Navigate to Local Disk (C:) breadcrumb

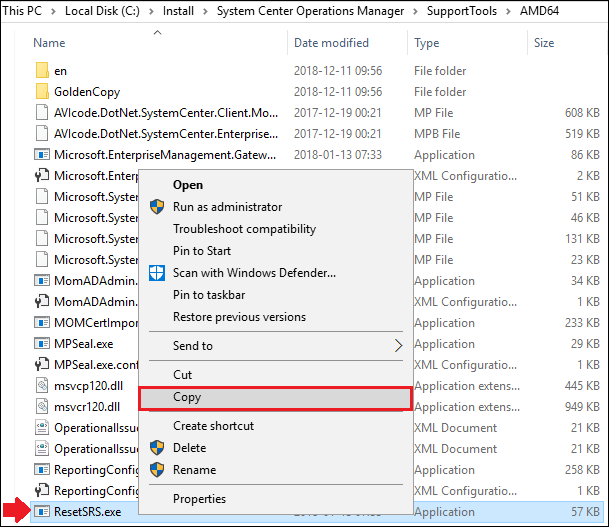pos(102,11)
